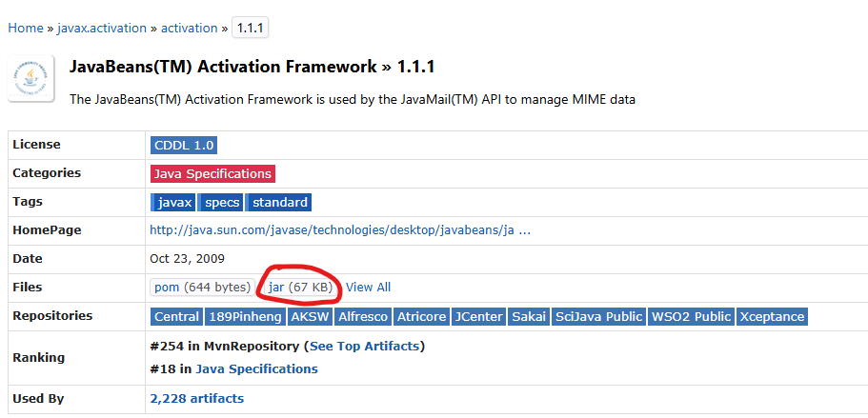
Task: Open the java.sun.com homepage link
Action: click(340, 230)
